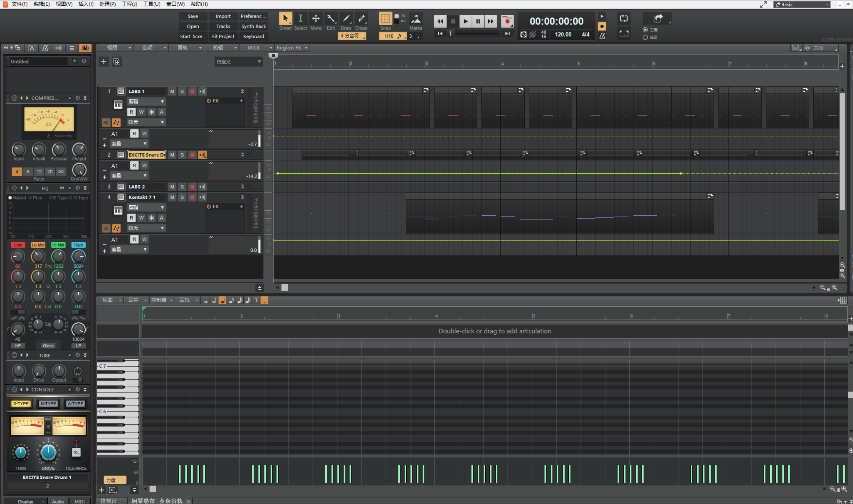Viewport: 853px width, 504px height.
Task: Select S-TYPE console emulation
Action: pos(21,404)
